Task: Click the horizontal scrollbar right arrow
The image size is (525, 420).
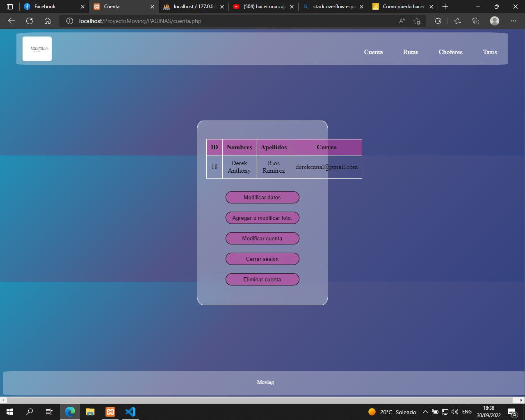Action: pyautogui.click(x=521, y=400)
